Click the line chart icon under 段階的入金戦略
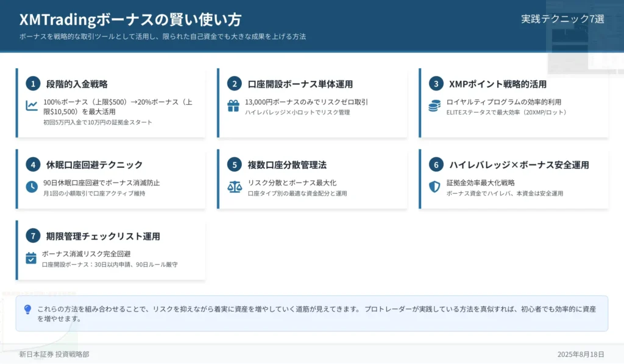 [32, 105]
